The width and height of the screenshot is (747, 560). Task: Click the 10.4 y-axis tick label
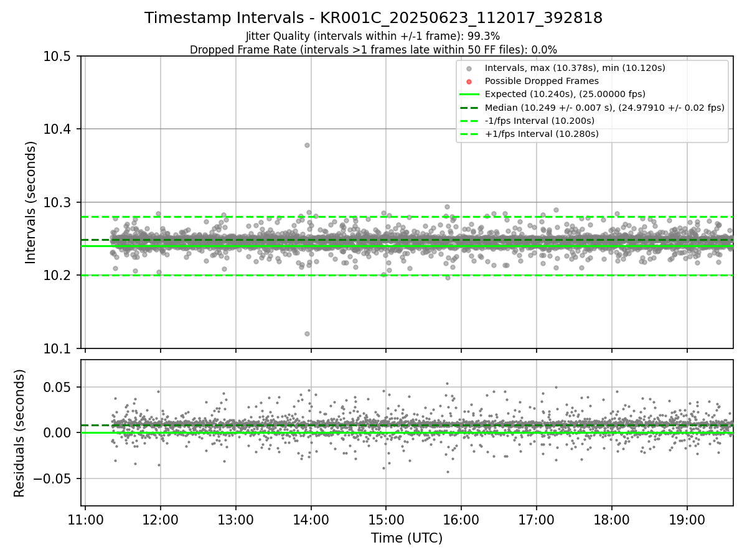59,129
